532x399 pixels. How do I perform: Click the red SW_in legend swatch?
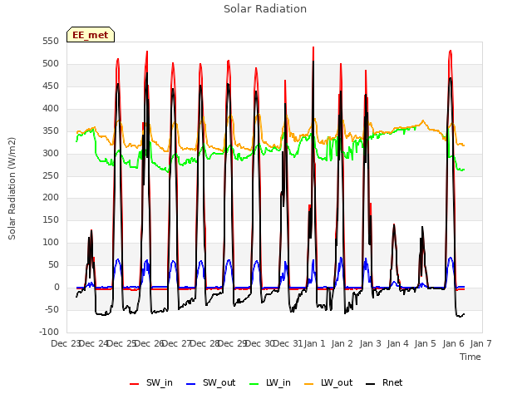[135, 384]
